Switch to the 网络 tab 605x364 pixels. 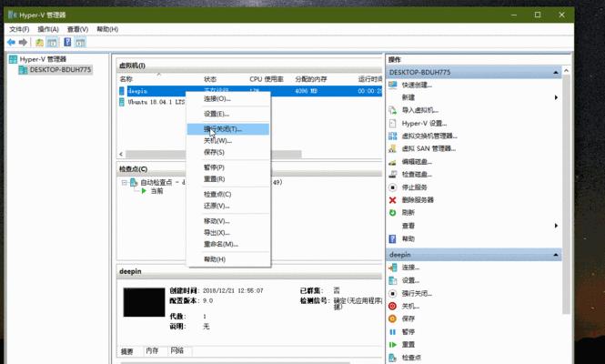[177, 351]
